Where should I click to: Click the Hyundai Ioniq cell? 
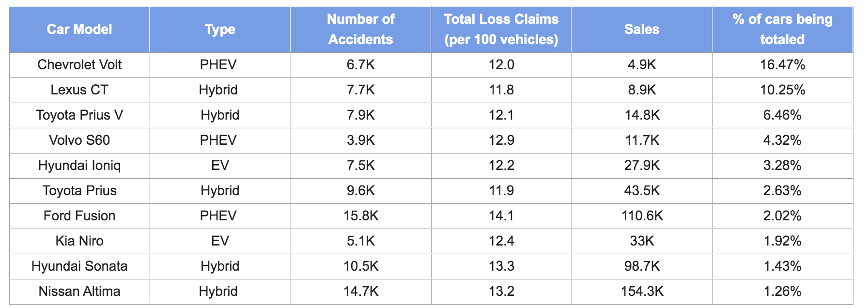coord(79,166)
